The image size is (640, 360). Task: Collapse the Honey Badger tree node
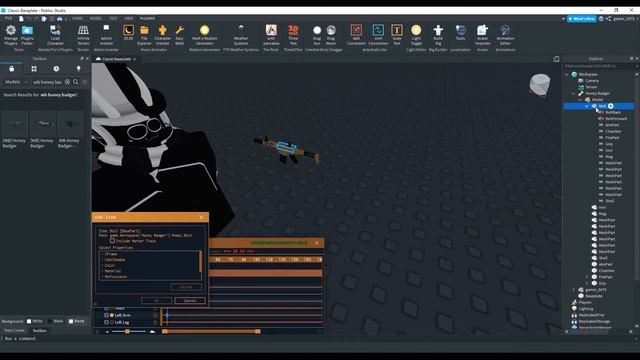click(573, 93)
